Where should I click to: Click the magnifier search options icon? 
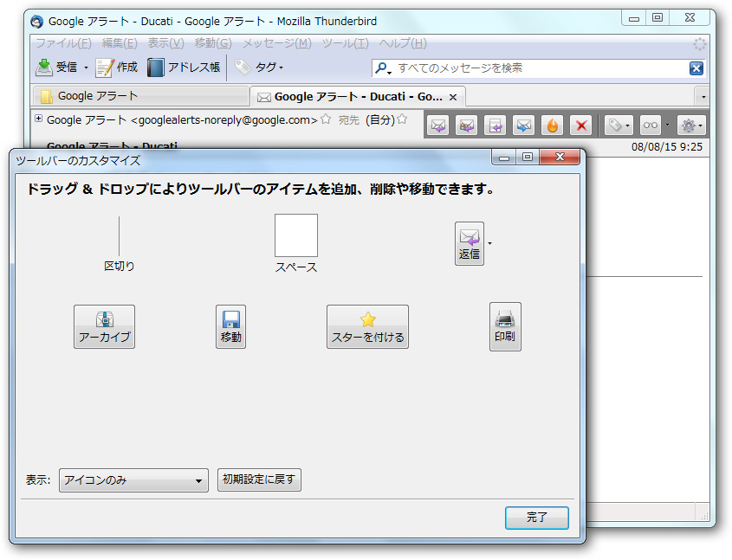(x=383, y=68)
